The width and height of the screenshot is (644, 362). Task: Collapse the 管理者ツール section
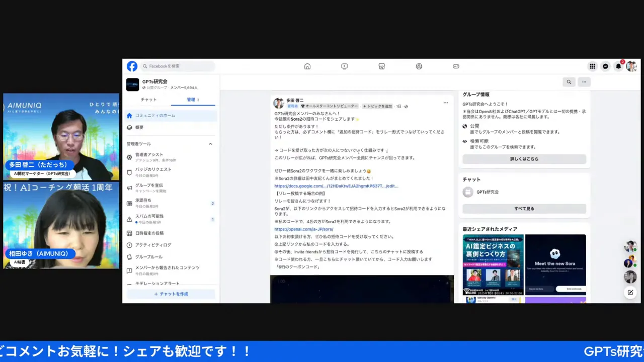click(210, 144)
